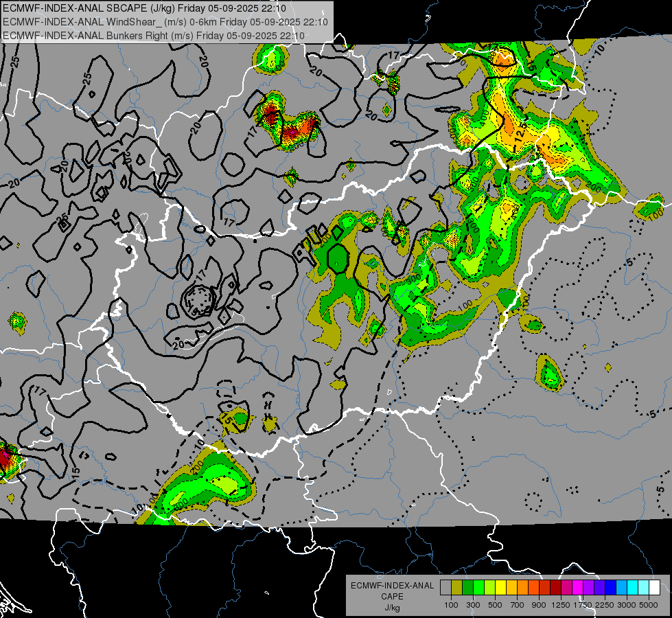Click the indigo swatch left of 2250

pyautogui.click(x=599, y=588)
